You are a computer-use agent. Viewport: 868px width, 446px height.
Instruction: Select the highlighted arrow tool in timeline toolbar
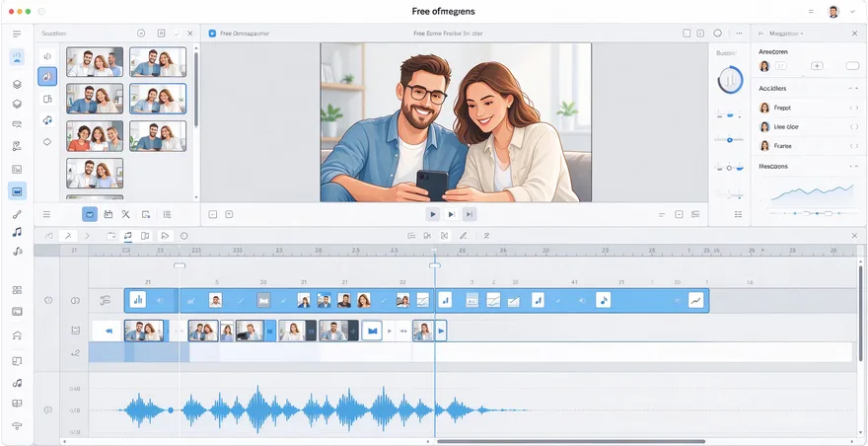tap(68, 236)
